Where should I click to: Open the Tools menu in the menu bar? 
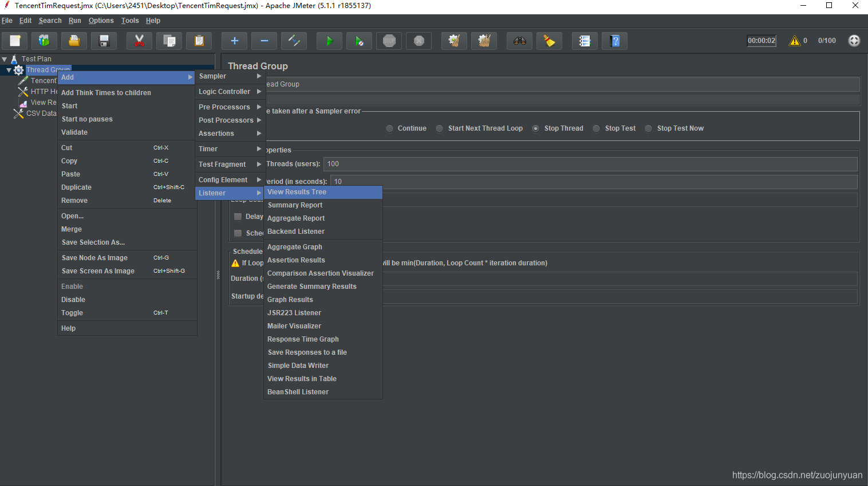coord(130,21)
